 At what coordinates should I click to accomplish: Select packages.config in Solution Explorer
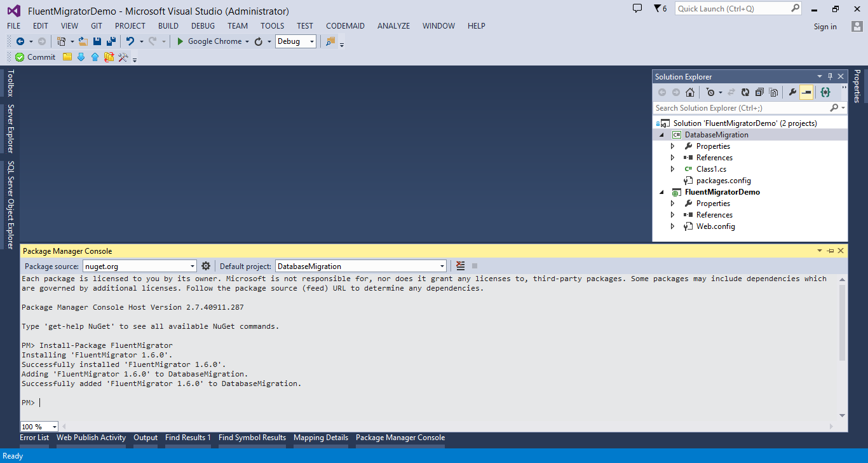click(723, 181)
